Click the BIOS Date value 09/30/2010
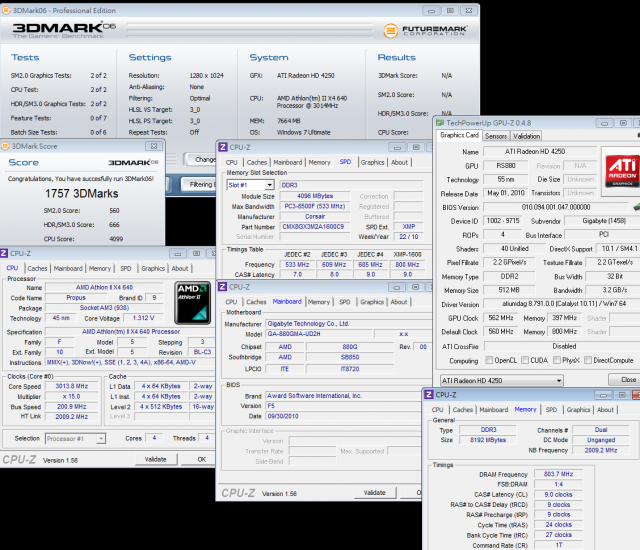 [x=283, y=416]
